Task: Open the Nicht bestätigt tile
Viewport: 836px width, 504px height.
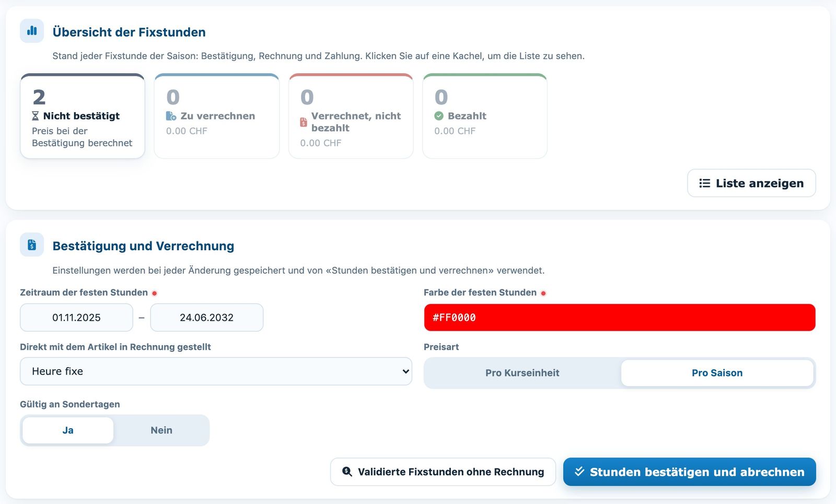Action: (x=83, y=116)
